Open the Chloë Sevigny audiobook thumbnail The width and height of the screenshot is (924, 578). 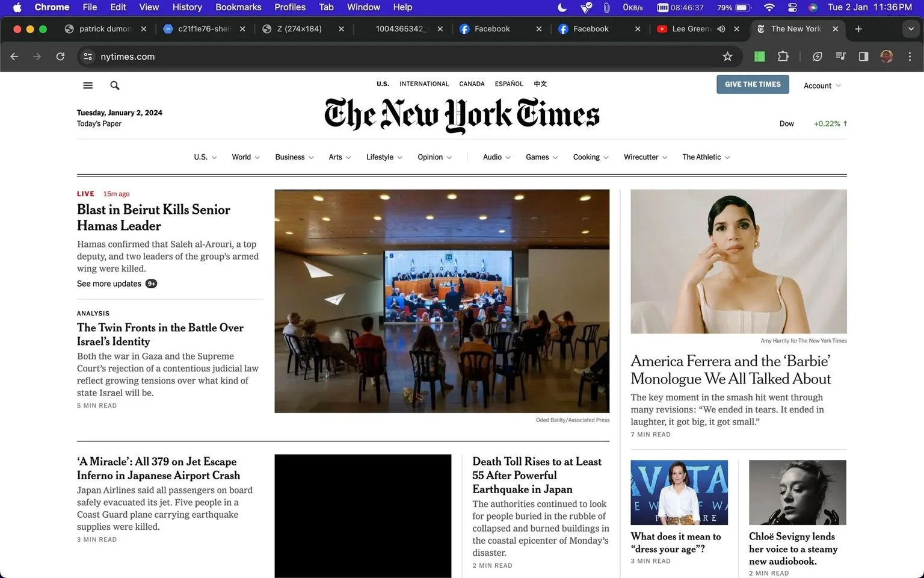coord(798,493)
